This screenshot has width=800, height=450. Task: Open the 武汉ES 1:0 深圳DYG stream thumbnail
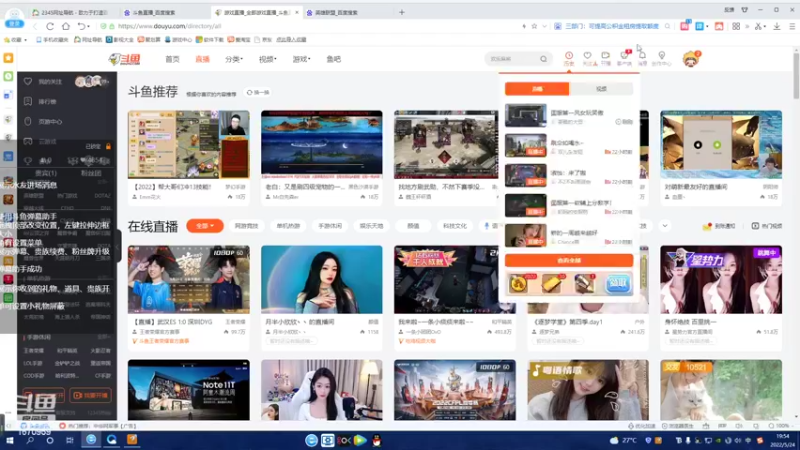pos(189,280)
